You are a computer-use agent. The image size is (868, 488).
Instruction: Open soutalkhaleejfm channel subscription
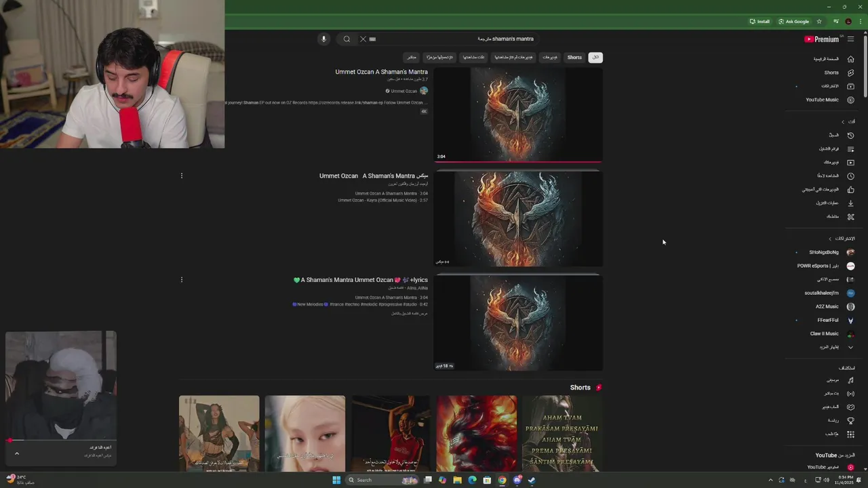coord(831,293)
